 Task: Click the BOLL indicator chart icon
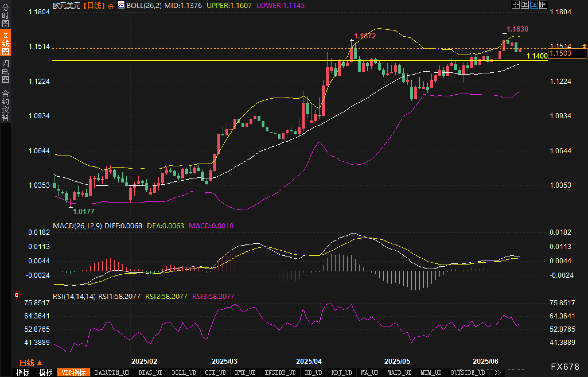tap(121, 5)
